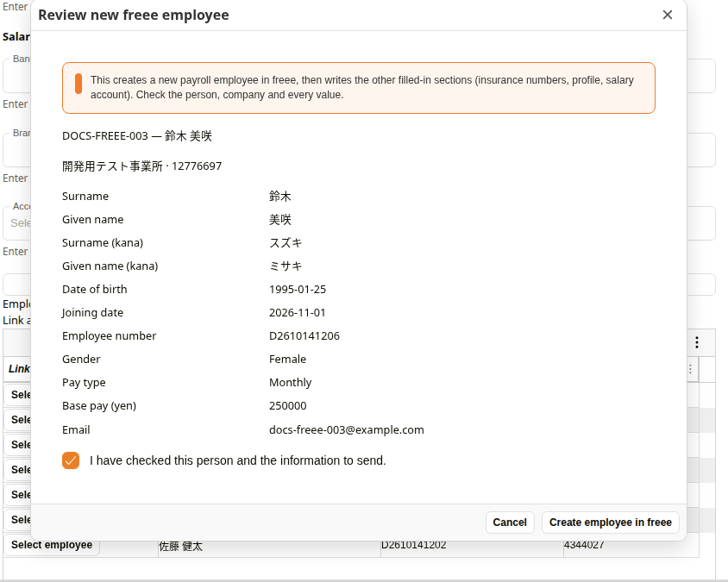Click the Select employee button for 佐藤 健太
The image size is (728, 582).
52,545
